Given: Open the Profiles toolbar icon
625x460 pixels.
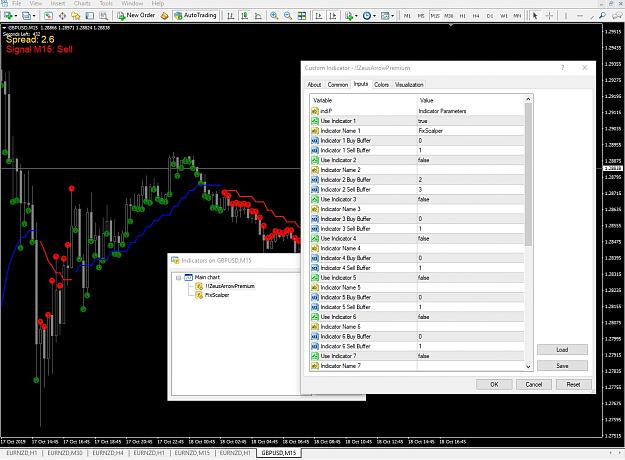Looking at the screenshot, I should (26, 16).
